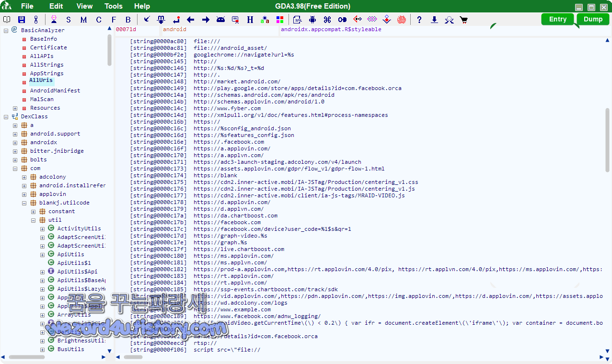Click the red fingerprint icon

(402, 20)
